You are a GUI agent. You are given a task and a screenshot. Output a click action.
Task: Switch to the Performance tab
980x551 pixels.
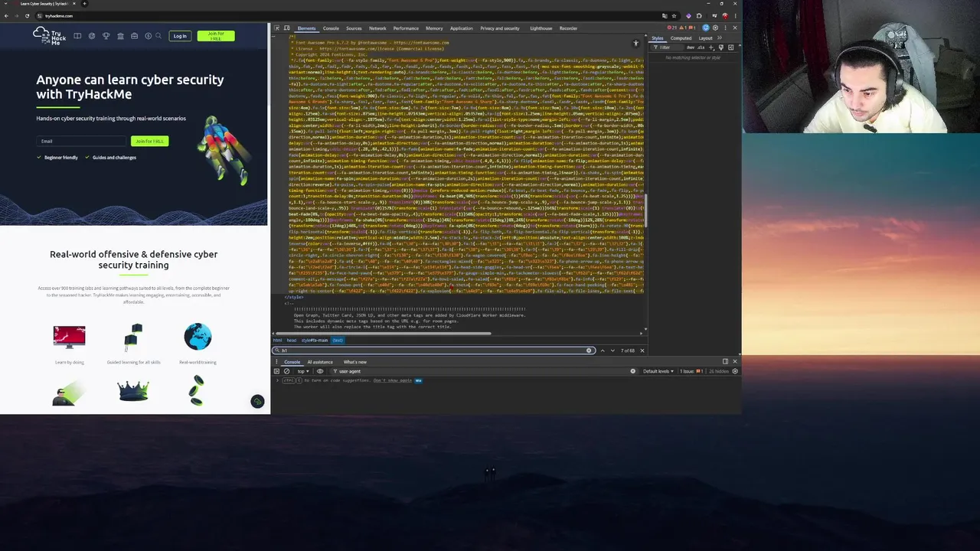tap(406, 28)
